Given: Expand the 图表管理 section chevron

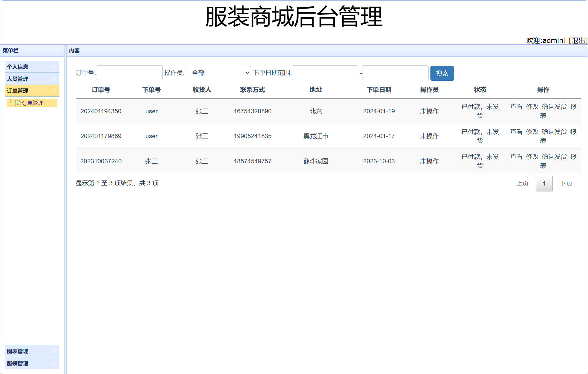Looking at the screenshot, I should pyautogui.click(x=54, y=351).
